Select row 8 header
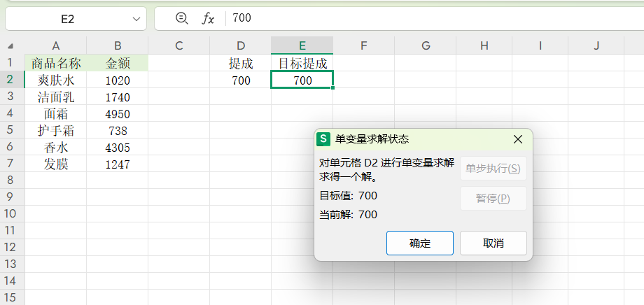This screenshot has height=305, width=644. tap(13, 180)
